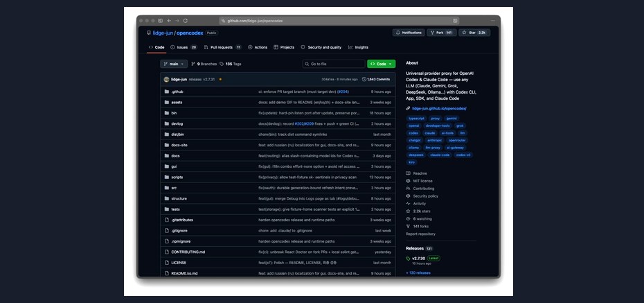This screenshot has height=303, width=644.
Task: View the 135 Tags link
Action: click(x=231, y=64)
